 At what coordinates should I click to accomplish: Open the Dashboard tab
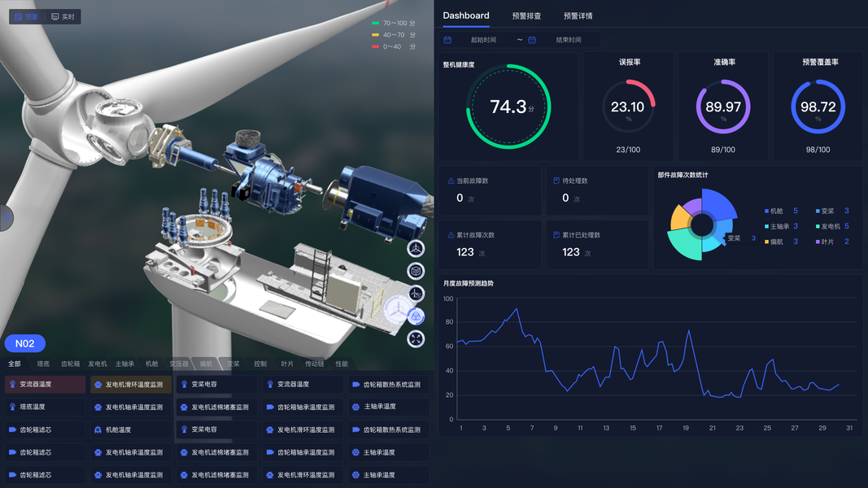466,15
